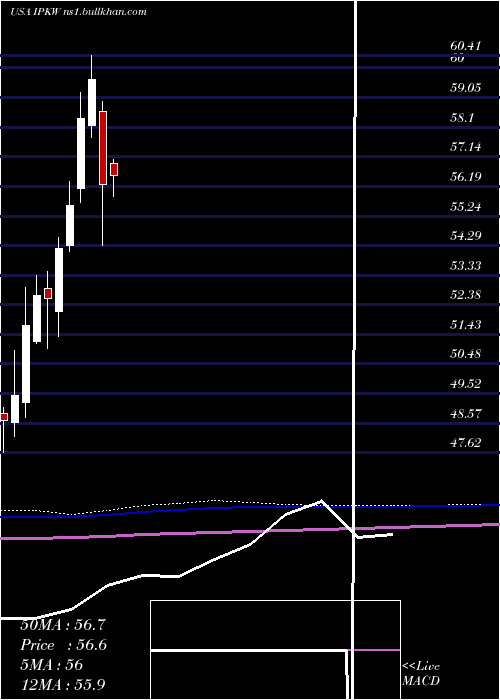
Task: Click the 50.48 price axis label
Action: [x=466, y=354]
